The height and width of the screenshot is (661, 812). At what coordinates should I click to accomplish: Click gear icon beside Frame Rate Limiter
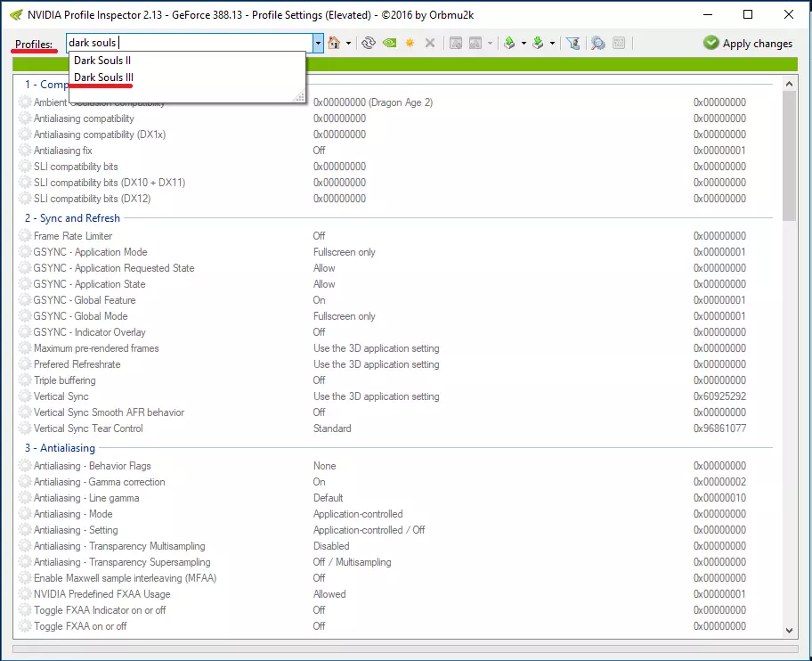point(25,236)
